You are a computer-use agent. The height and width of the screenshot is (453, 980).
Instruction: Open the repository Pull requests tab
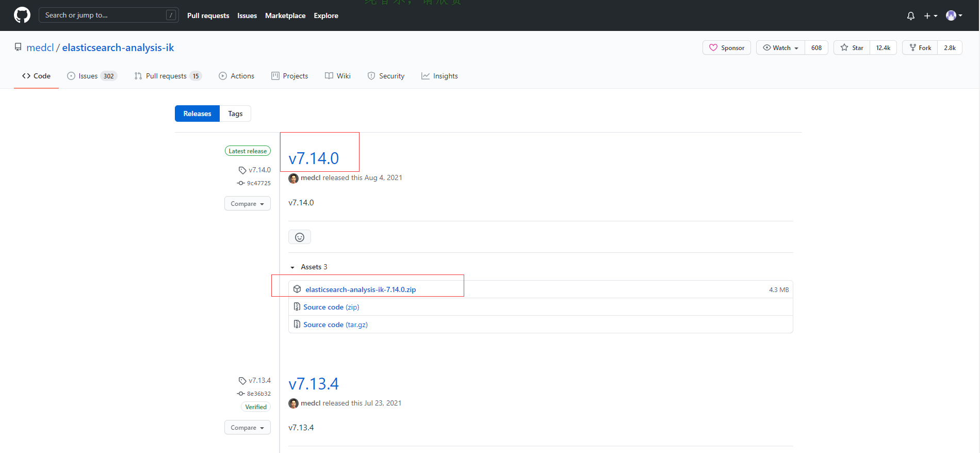click(x=168, y=76)
